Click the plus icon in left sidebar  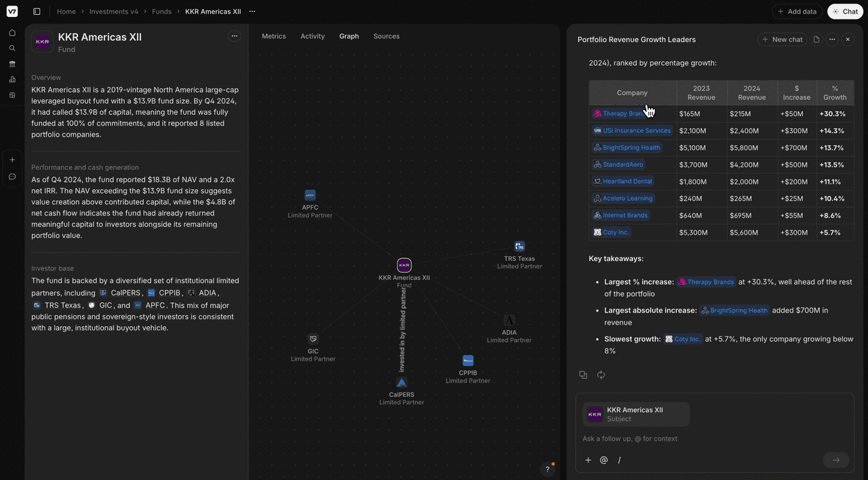click(x=12, y=160)
